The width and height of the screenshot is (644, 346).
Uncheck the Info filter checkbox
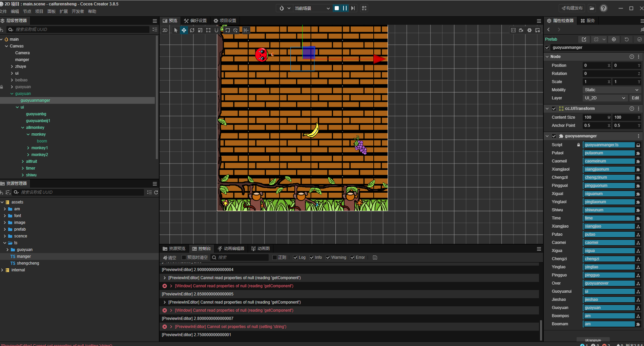pos(312,257)
